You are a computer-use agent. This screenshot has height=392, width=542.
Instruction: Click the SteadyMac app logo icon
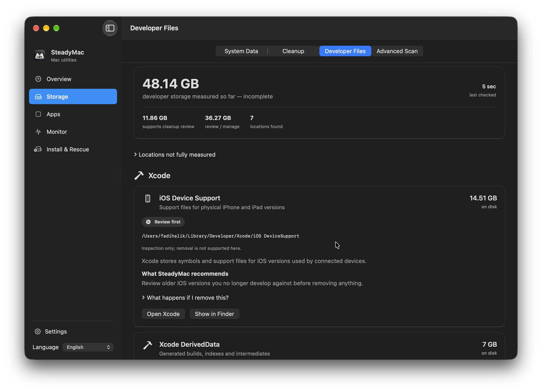coord(39,56)
